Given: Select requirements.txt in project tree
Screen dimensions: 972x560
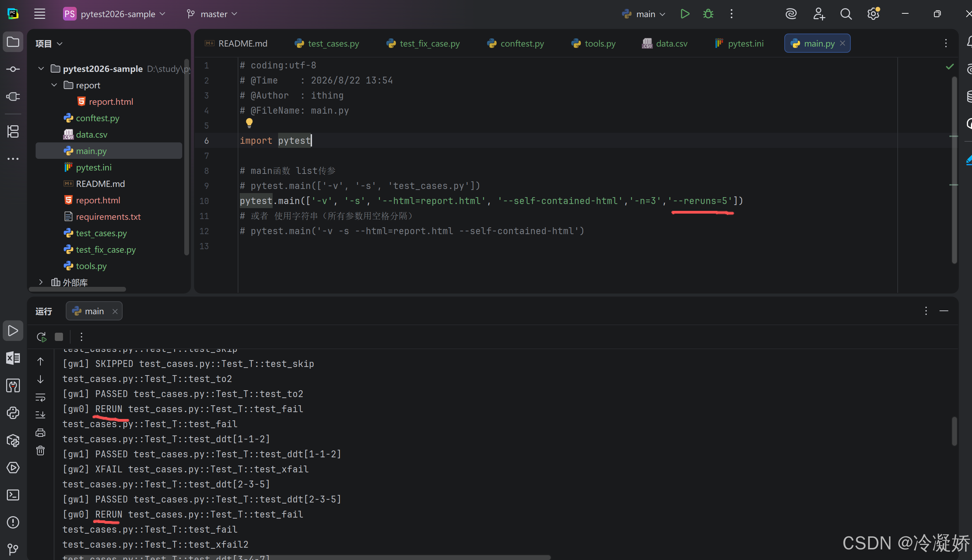Looking at the screenshot, I should (102, 217).
